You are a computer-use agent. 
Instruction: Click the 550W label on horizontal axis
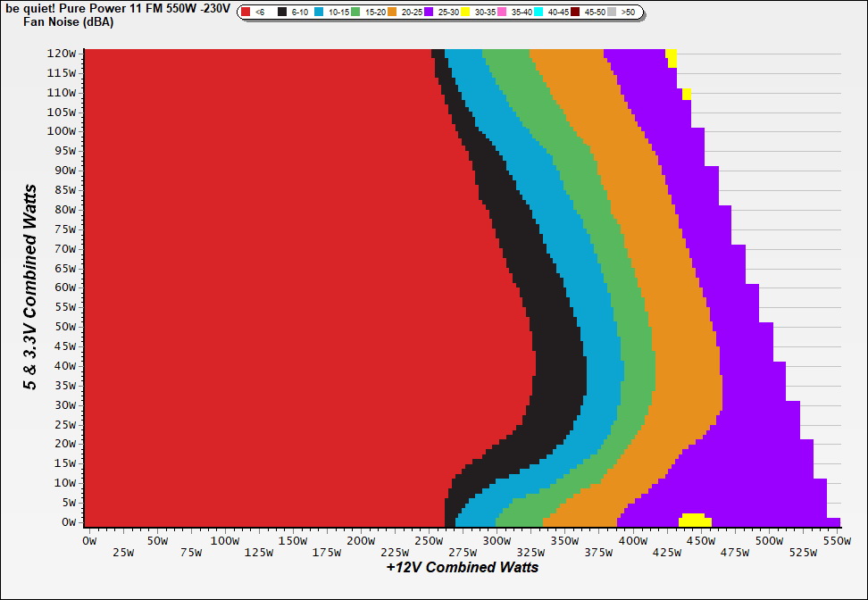[833, 541]
